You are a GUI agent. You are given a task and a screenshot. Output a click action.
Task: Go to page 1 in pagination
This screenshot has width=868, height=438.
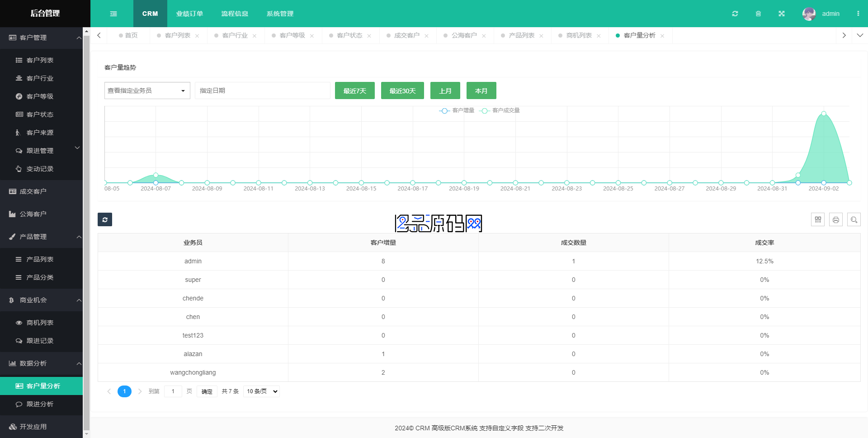(124, 391)
